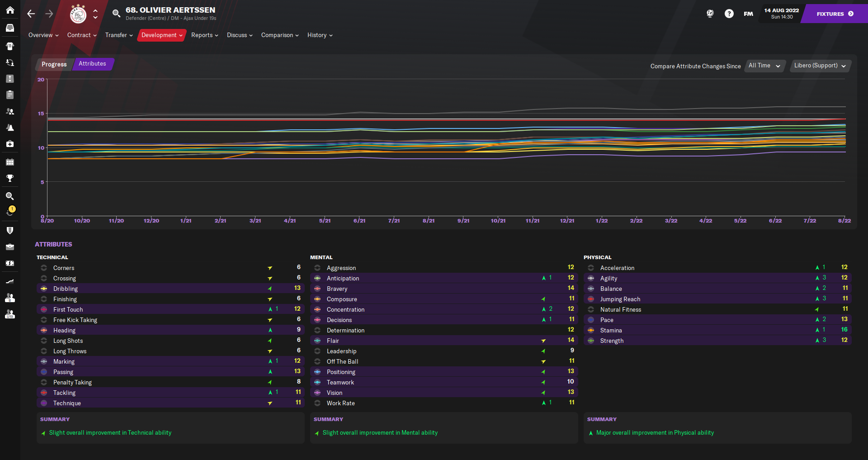Click the player search magnifier icon
The height and width of the screenshot is (460, 868).
[x=117, y=14]
